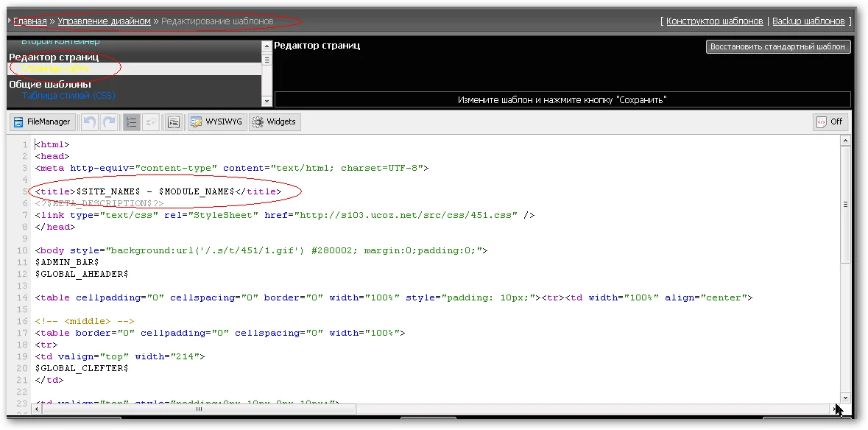The height and width of the screenshot is (430, 868).
Task: Open the Widgets panel
Action: 275,121
